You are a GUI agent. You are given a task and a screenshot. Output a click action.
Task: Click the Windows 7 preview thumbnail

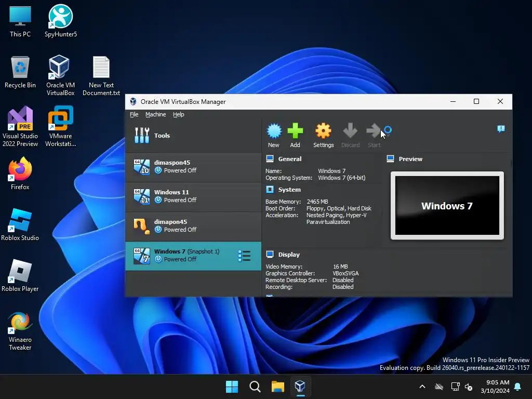pos(447,205)
